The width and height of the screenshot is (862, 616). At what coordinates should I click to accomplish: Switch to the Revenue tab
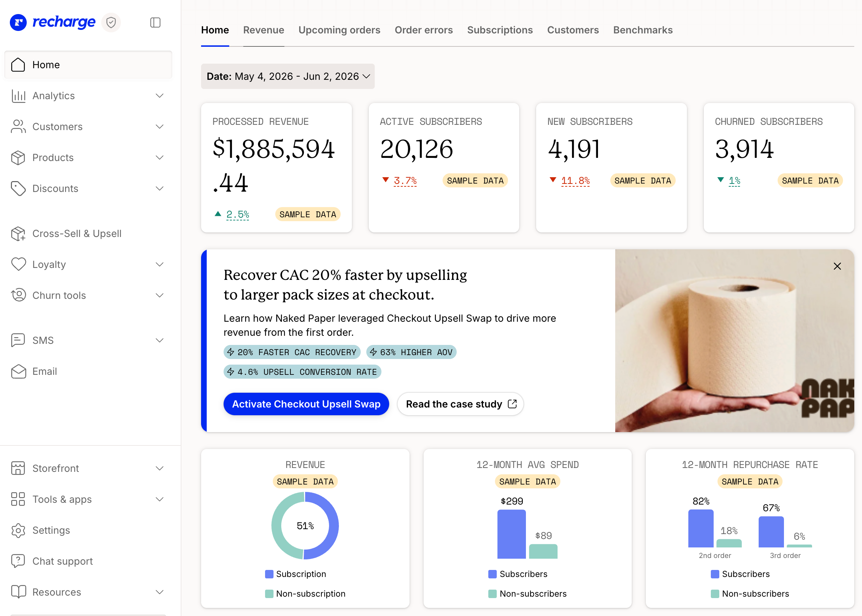(264, 30)
